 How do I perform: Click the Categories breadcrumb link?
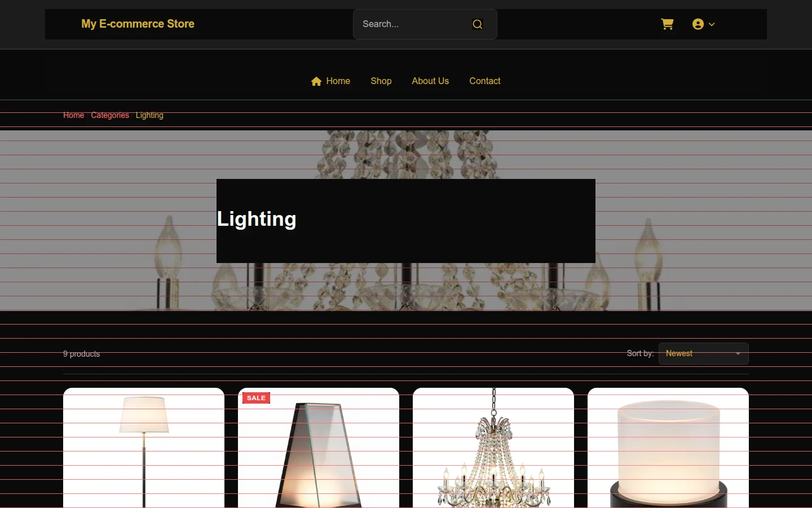[110, 115]
